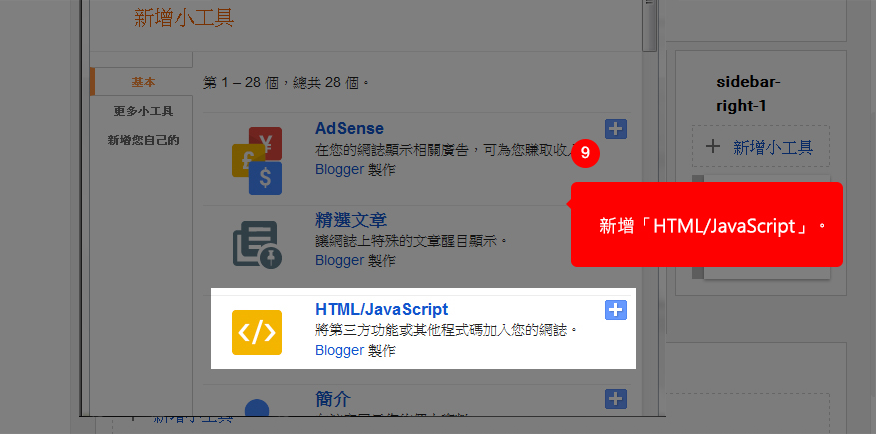The height and width of the screenshot is (434, 876).
Task: Click the description 讓網誌上特殊的文章醒目顯示。
Action: [x=411, y=241]
